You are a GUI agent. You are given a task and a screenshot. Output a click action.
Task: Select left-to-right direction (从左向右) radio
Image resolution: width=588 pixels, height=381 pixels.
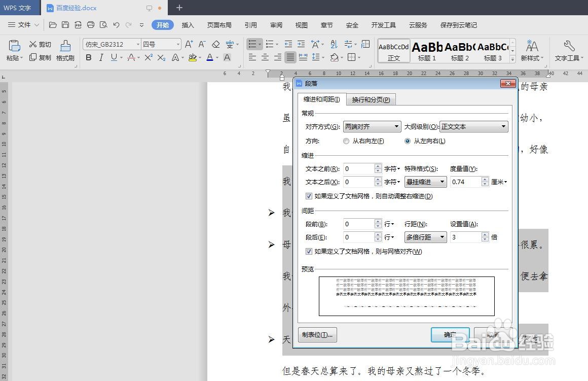(x=407, y=141)
